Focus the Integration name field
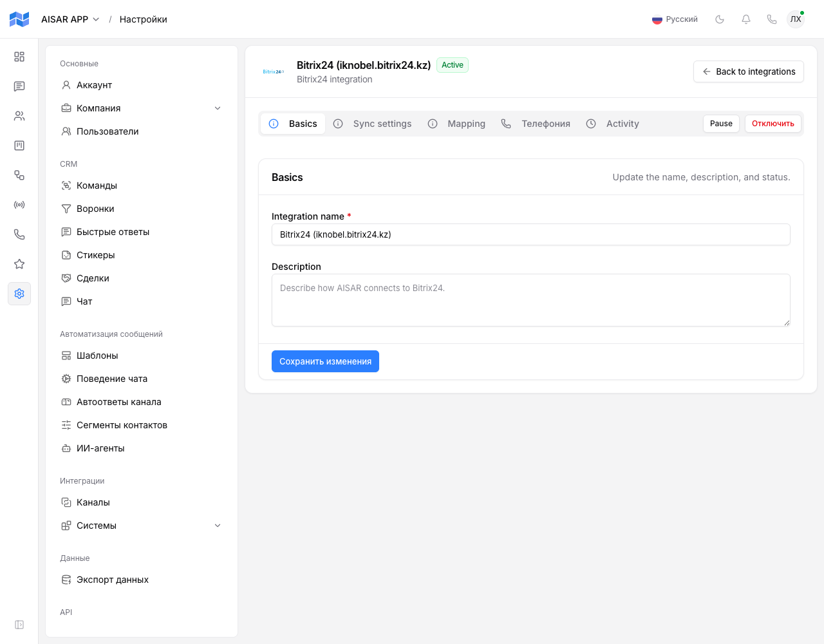Image resolution: width=824 pixels, height=644 pixels. tap(531, 234)
